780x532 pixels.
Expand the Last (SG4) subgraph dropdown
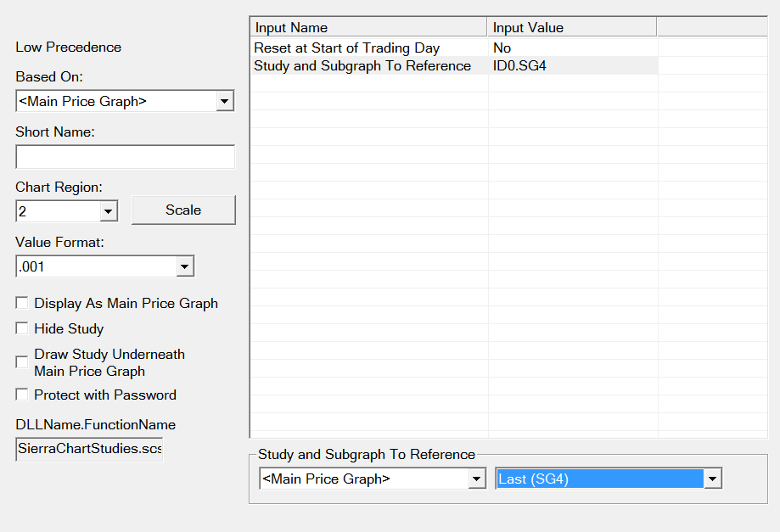coord(713,479)
